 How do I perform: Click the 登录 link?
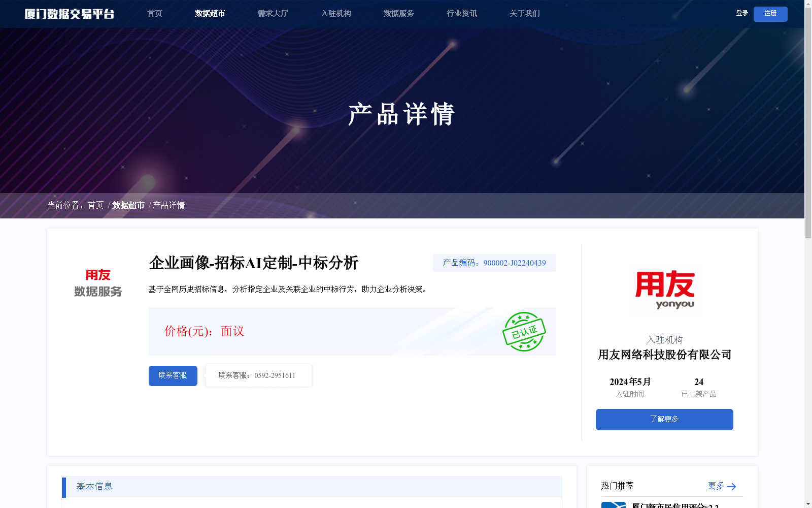742,13
